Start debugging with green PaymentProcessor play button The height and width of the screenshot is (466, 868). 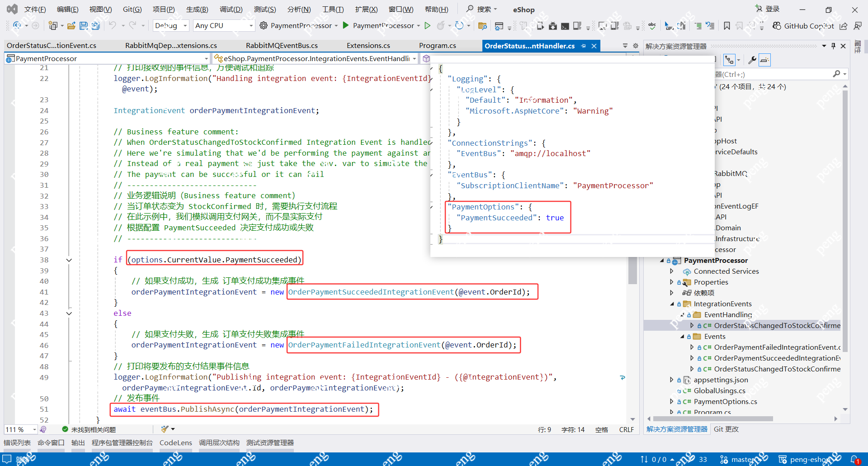(346, 25)
